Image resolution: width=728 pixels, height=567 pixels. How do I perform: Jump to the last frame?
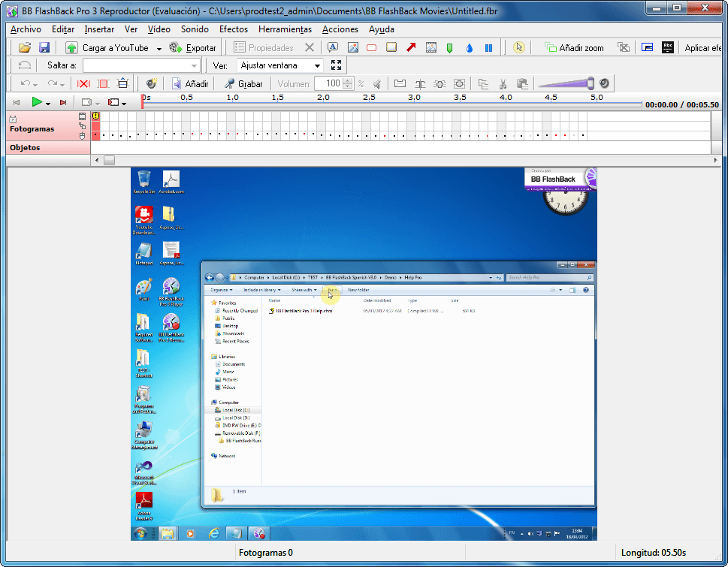63,103
